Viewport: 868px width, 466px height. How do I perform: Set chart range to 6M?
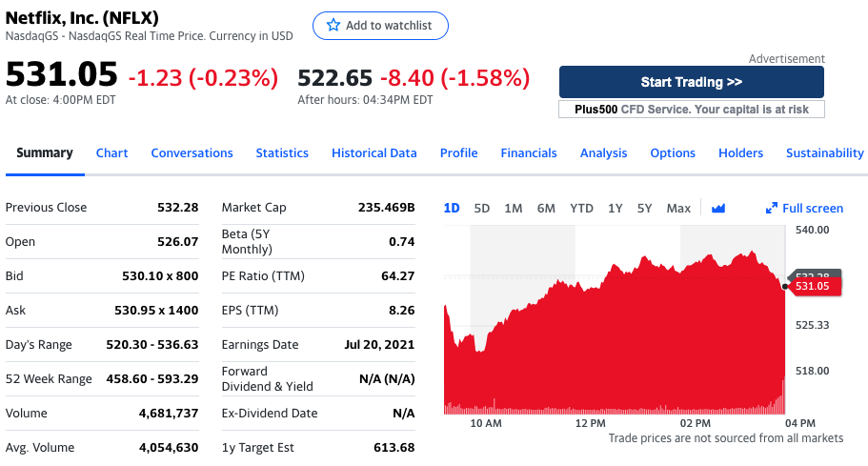546,208
